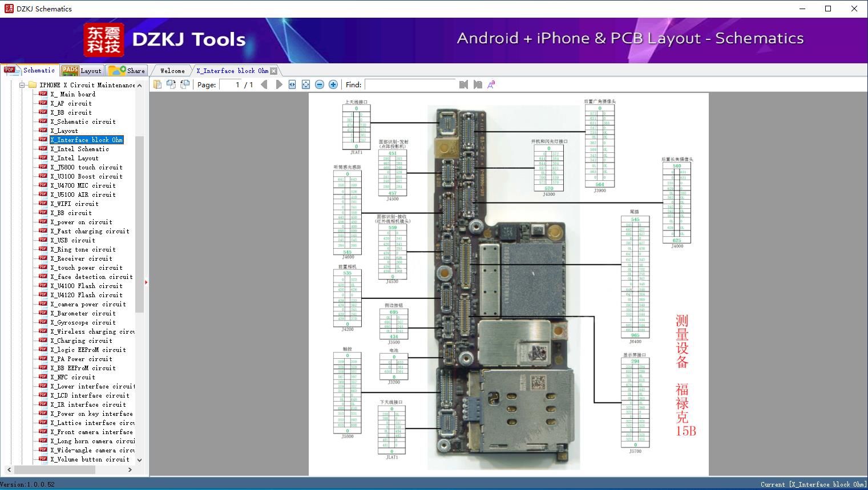Viewport: 868px width, 490px height.
Task: Toggle the case-sensitive search icon
Action: click(491, 84)
